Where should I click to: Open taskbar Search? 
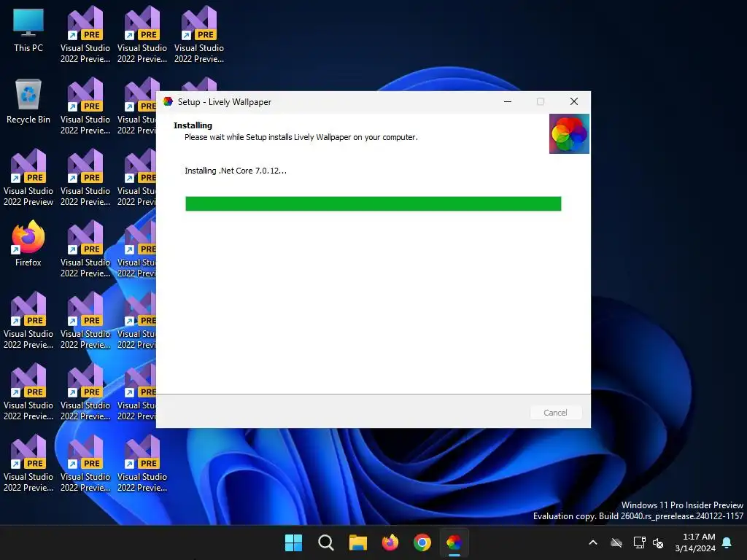click(x=326, y=542)
